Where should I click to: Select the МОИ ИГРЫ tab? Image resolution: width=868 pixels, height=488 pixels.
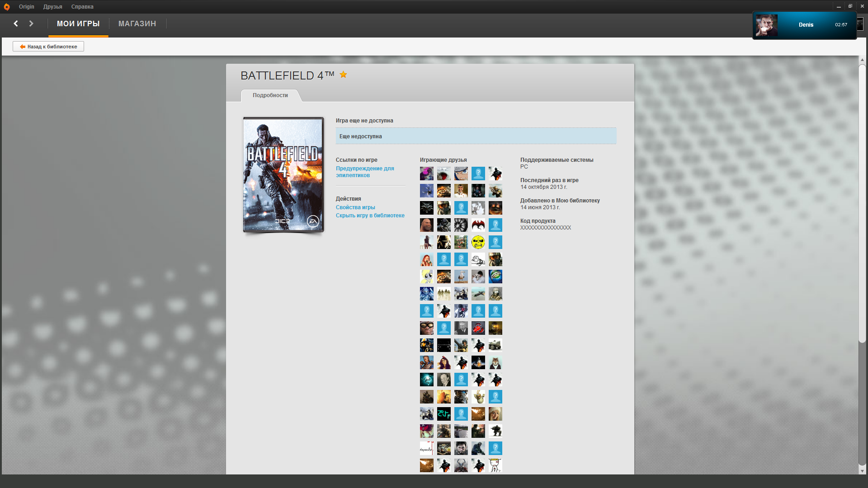[78, 23]
